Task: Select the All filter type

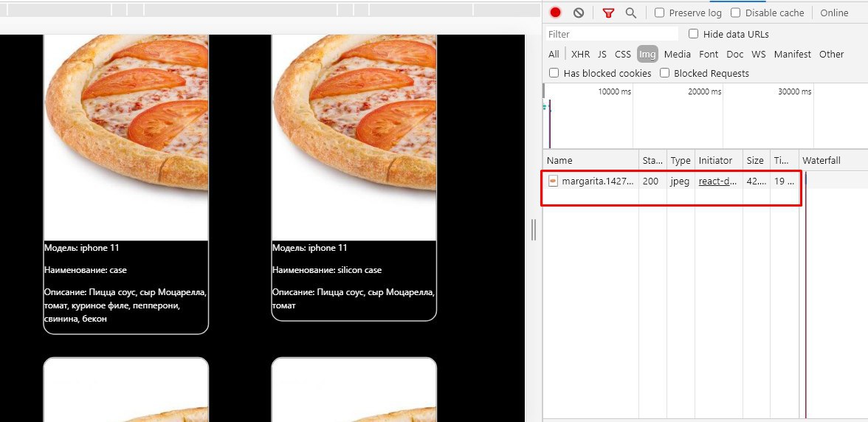Action: point(554,54)
